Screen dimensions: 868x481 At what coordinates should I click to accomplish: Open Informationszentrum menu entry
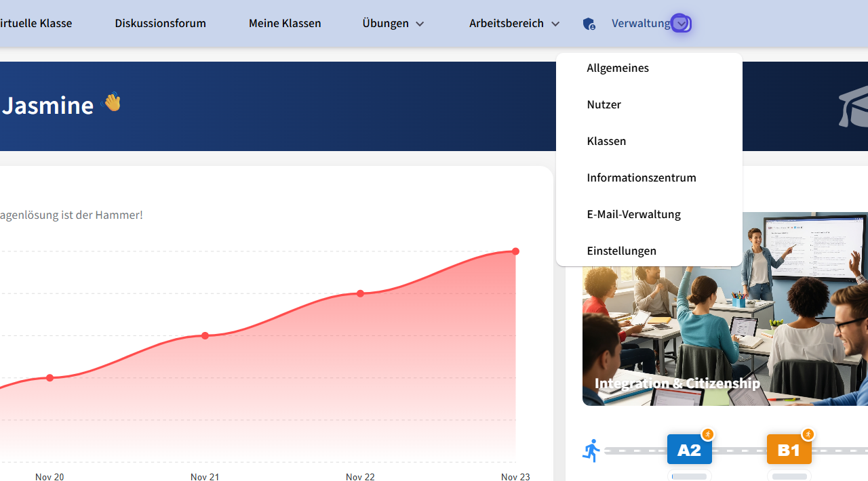coord(642,177)
